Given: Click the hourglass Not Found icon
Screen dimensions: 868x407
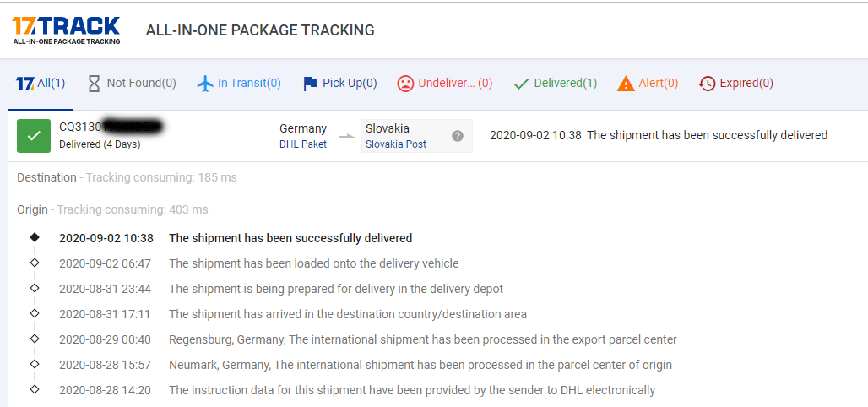Looking at the screenshot, I should [x=94, y=83].
